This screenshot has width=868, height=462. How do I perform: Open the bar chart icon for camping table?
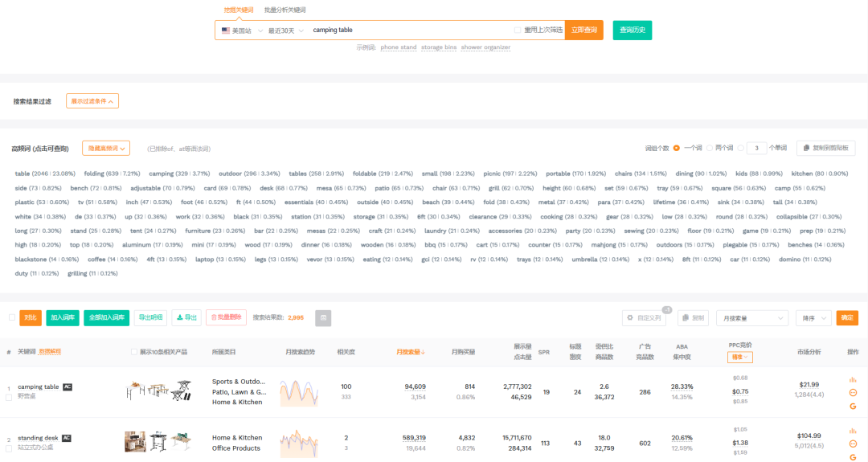pyautogui.click(x=853, y=380)
